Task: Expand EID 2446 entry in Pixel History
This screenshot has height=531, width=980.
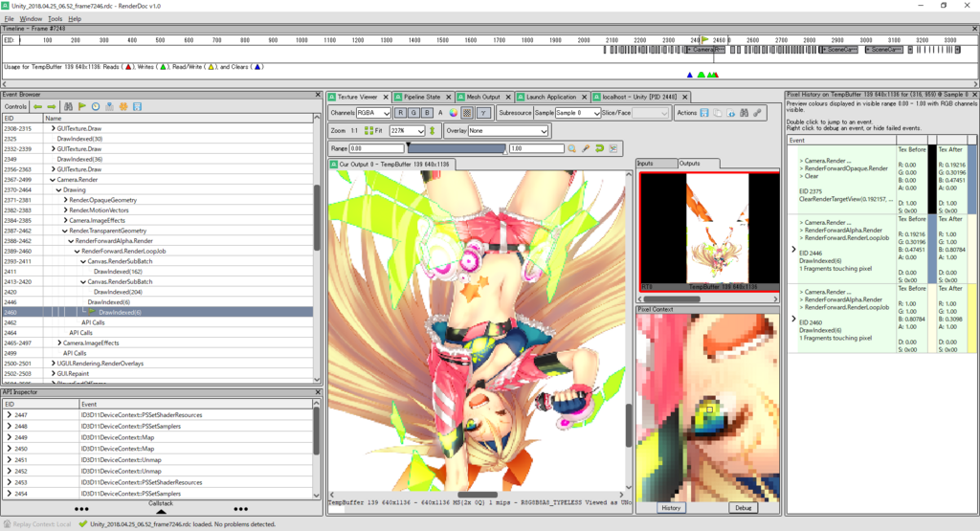Action: (793, 250)
